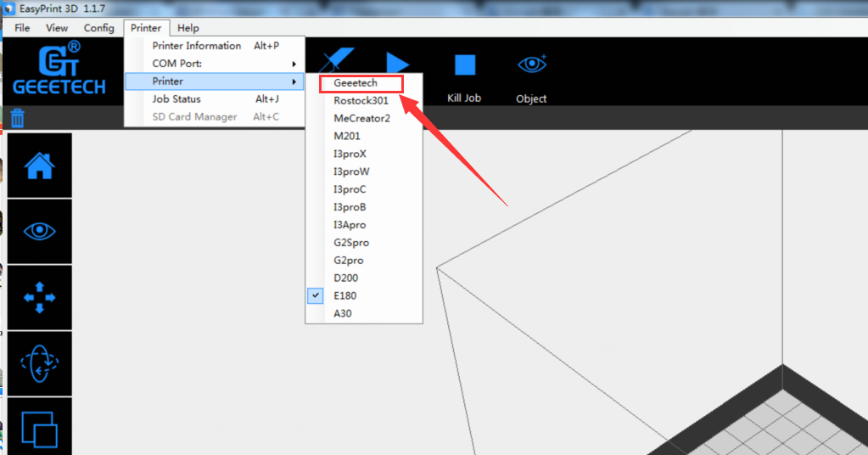
Task: Select the eye view icon in left sidebar
Action: click(39, 232)
